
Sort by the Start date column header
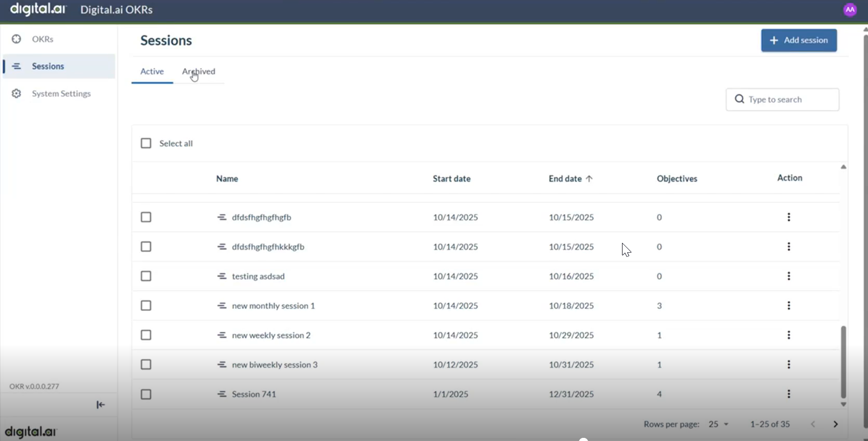coord(451,178)
